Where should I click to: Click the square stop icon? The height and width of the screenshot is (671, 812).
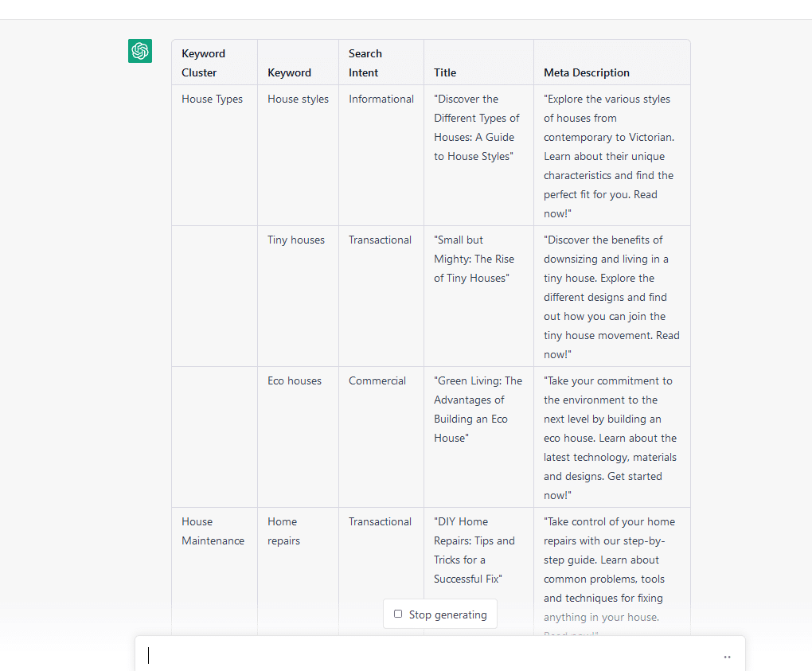point(398,614)
